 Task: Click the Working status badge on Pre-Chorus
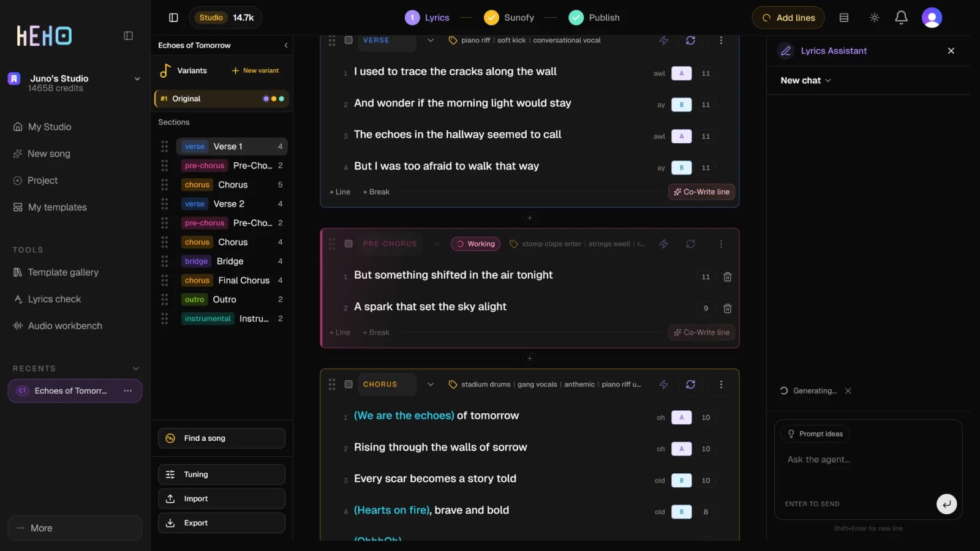pos(476,244)
